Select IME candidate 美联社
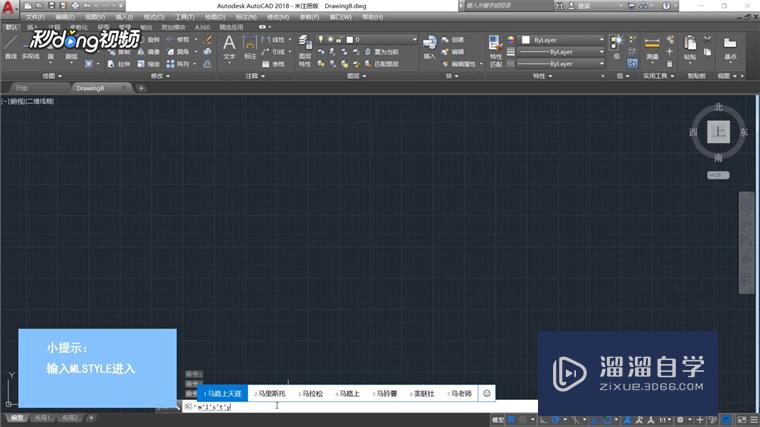Image resolution: width=760 pixels, height=427 pixels. pos(422,393)
